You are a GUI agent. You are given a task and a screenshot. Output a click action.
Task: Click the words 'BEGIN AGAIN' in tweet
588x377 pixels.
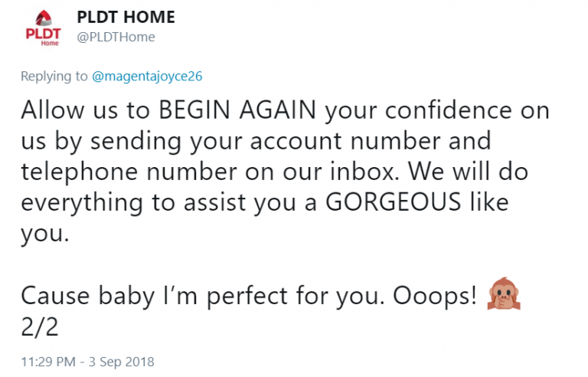237,110
